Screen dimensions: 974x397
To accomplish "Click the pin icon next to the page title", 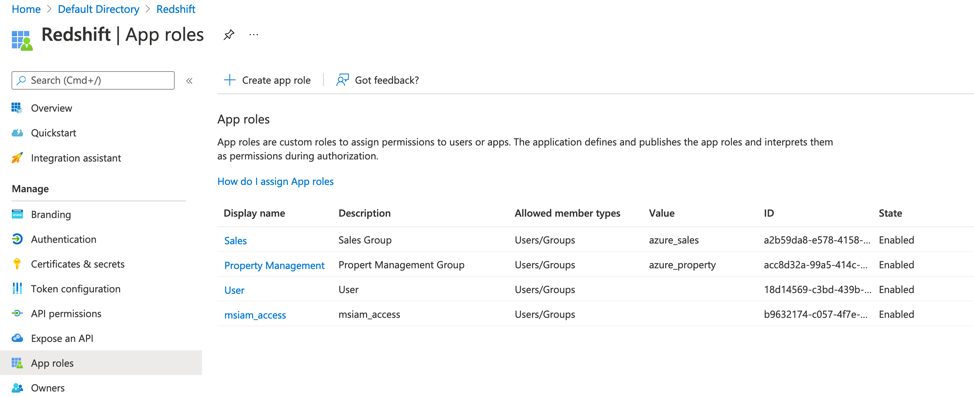I will (x=229, y=35).
